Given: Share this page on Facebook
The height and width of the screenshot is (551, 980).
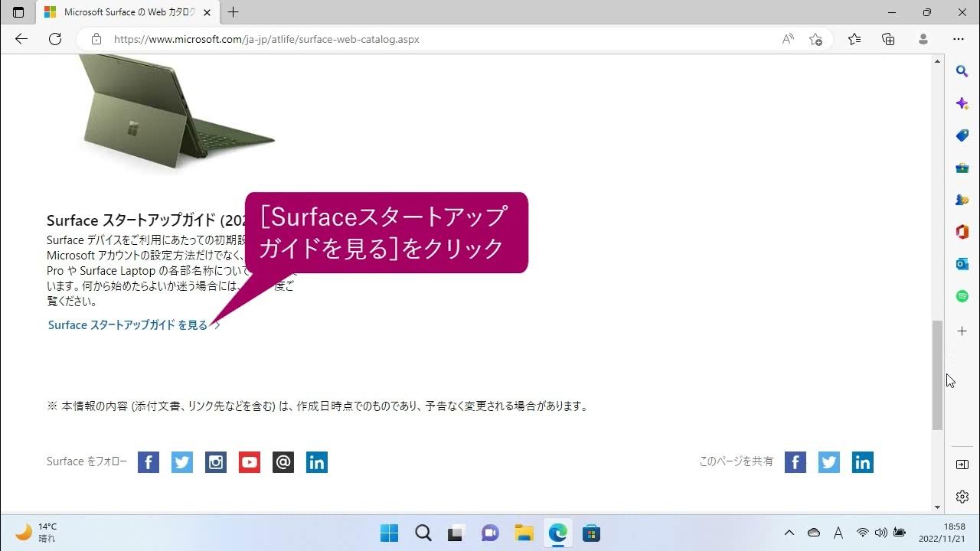Looking at the screenshot, I should (795, 462).
